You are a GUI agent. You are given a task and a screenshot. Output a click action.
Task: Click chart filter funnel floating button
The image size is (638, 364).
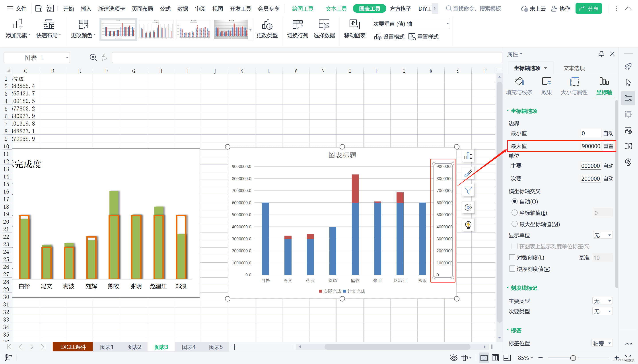468,190
